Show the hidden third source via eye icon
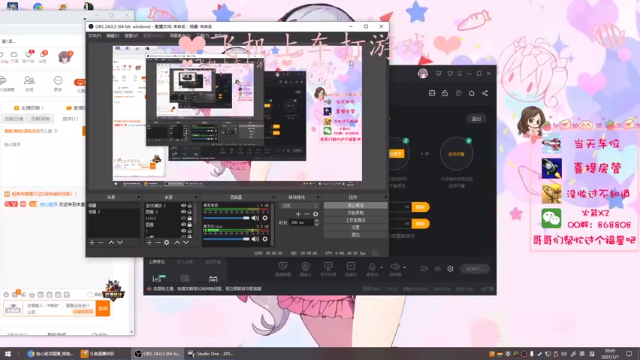Viewport: 640px width, 360px height. (x=183, y=218)
